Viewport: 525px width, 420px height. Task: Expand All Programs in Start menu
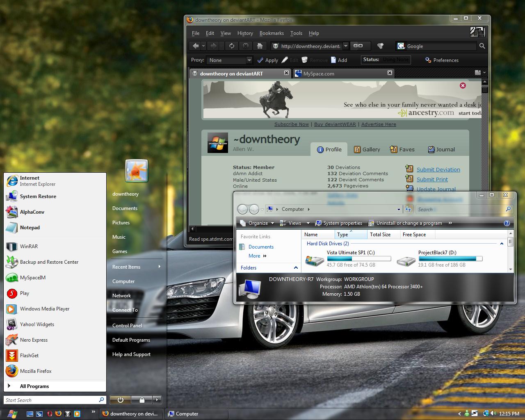tap(55, 386)
